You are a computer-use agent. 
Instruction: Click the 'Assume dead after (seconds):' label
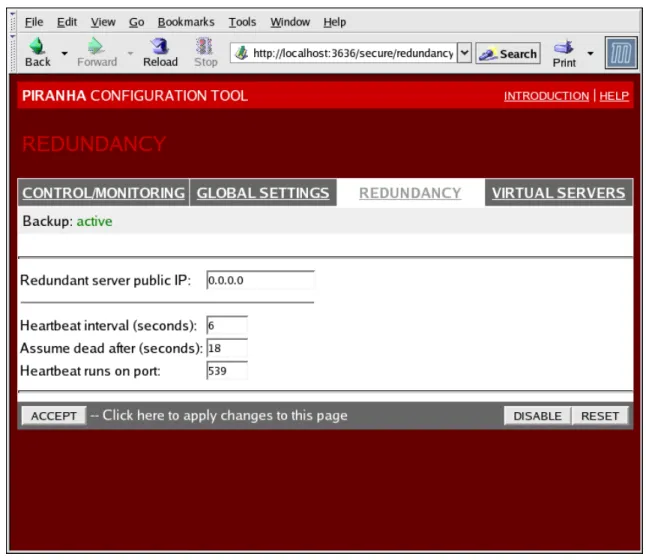click(x=111, y=348)
